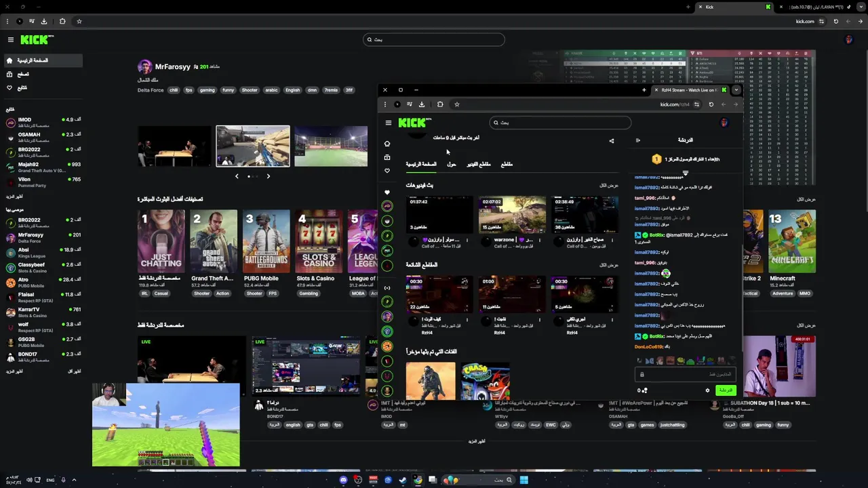Image resolution: width=868 pixels, height=488 pixels.
Task: Open Classybeef Slots & Casino channel
Action: pyautogui.click(x=43, y=268)
